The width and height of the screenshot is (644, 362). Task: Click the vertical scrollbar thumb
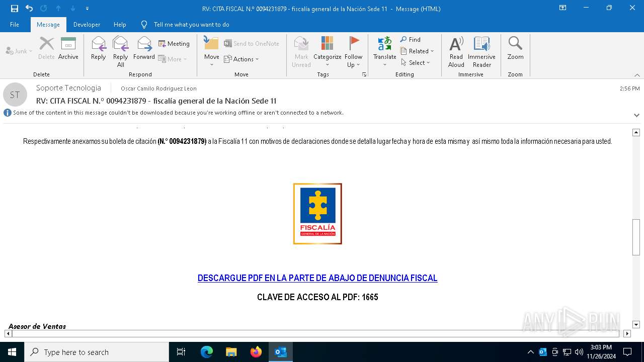click(x=636, y=237)
